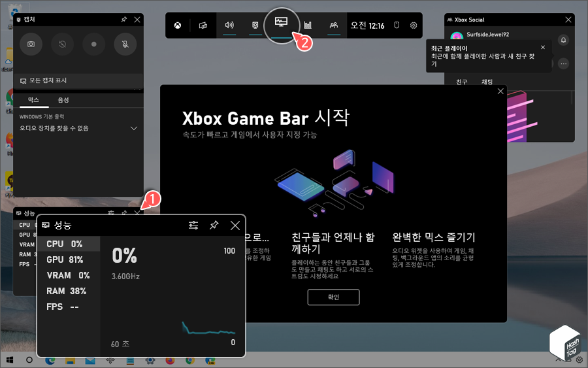This screenshot has height=368, width=588.
Task: Select FPS in the small background 성능 widget
Action: pyautogui.click(x=24, y=264)
